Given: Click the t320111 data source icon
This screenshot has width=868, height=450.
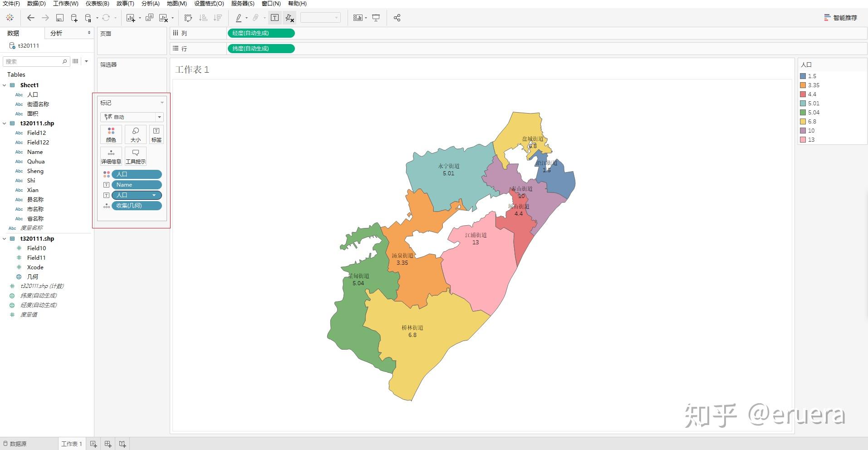Looking at the screenshot, I should pos(12,46).
